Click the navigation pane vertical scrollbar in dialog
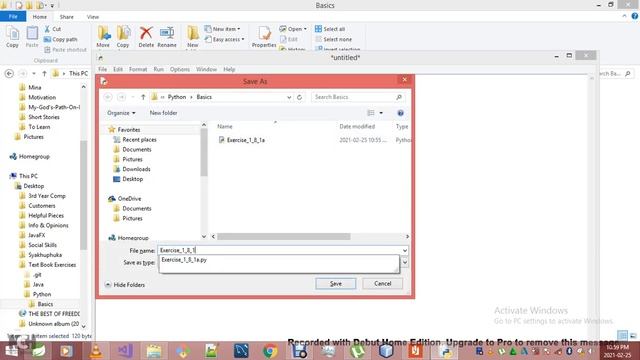Viewport: 640px width, 360px height. pyautogui.click(x=204, y=153)
